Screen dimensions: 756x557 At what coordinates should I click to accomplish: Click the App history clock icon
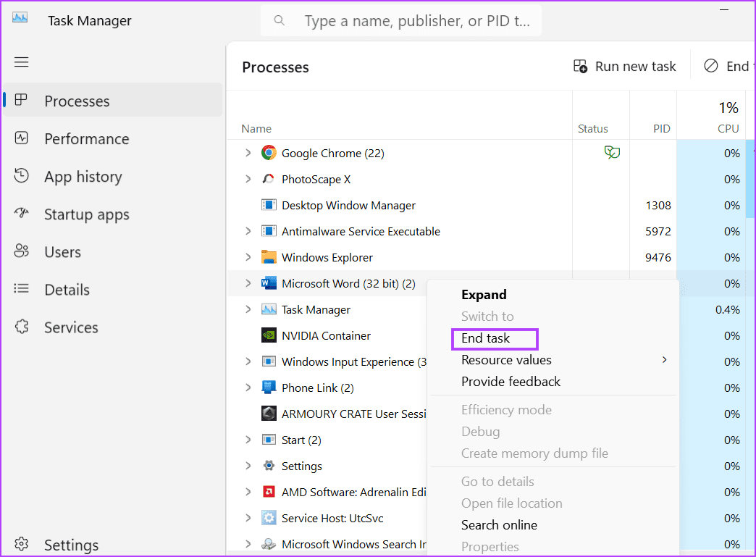(21, 175)
